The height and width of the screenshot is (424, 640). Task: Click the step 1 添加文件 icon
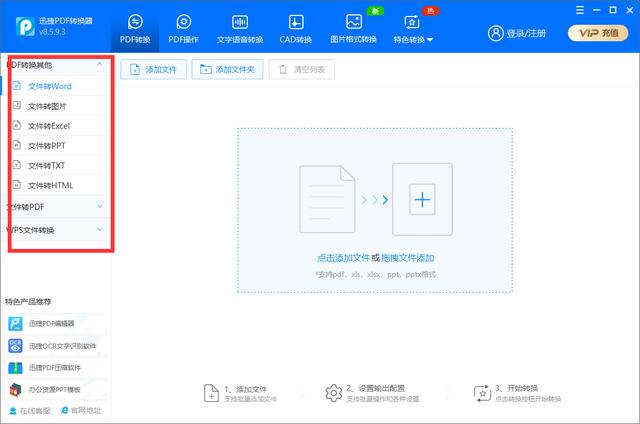click(x=211, y=393)
